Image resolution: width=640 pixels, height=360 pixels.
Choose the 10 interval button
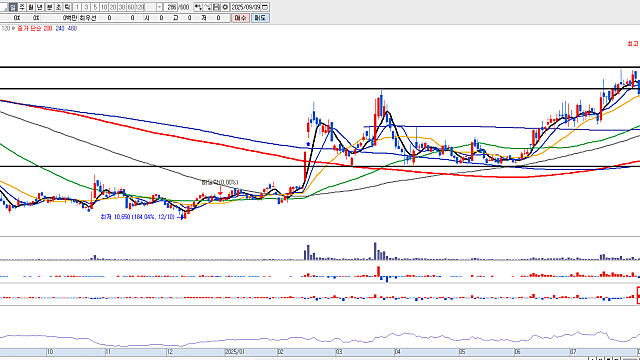[x=104, y=7]
